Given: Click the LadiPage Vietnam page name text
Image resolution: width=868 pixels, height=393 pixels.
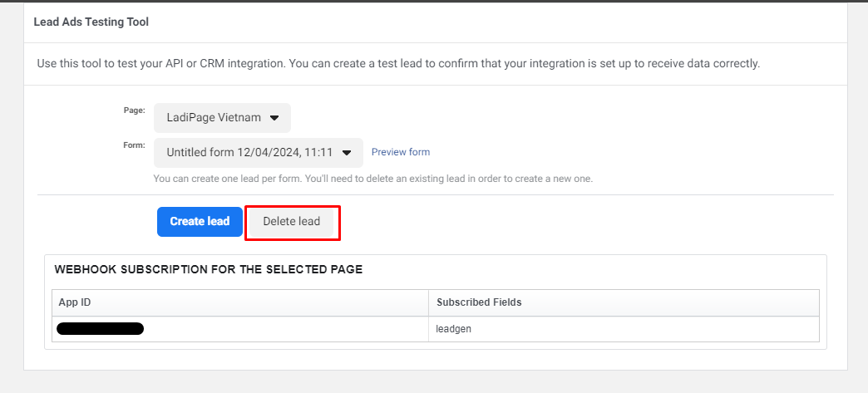Looking at the screenshot, I should (x=214, y=118).
